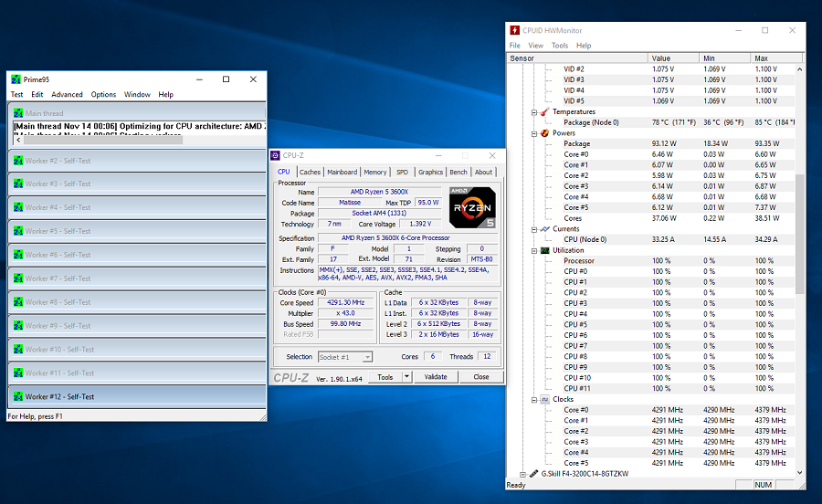Click the Utilization chip icon in HWMonitor

pyautogui.click(x=544, y=250)
